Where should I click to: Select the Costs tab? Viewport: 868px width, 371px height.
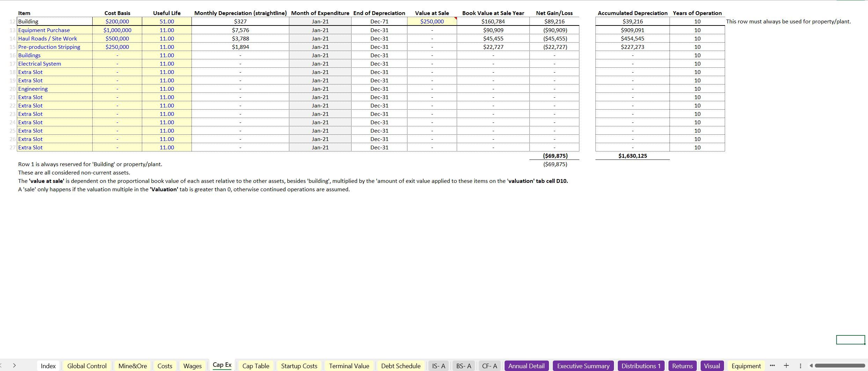(x=165, y=366)
